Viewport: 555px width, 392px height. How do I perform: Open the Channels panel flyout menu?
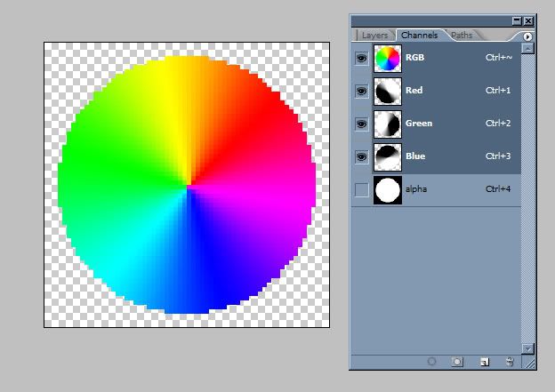pyautogui.click(x=527, y=36)
